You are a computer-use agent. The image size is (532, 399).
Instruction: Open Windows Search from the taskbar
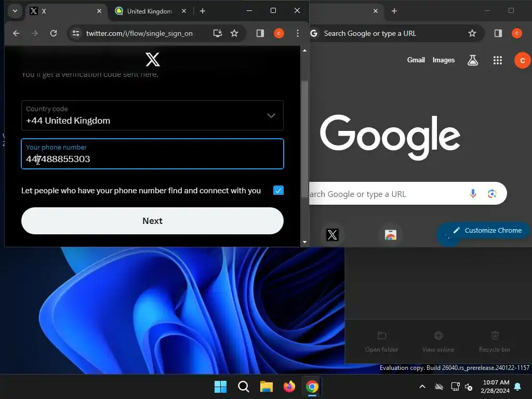coord(244,387)
